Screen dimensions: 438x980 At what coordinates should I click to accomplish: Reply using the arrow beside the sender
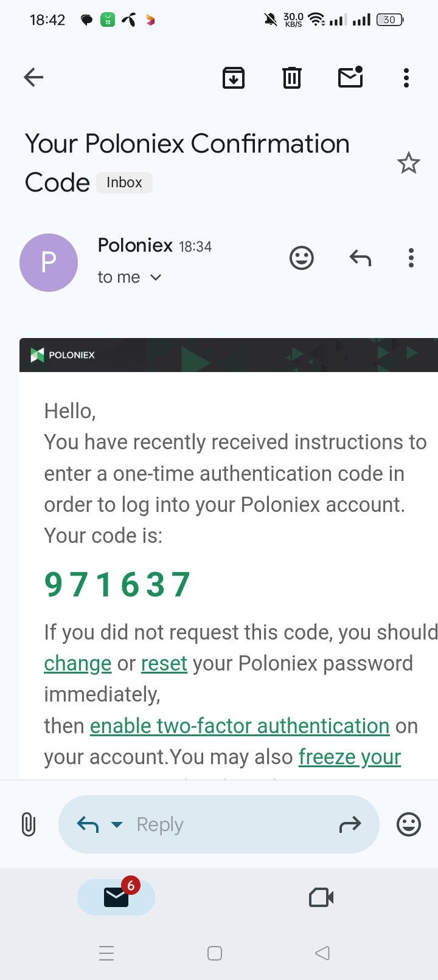coord(360,258)
